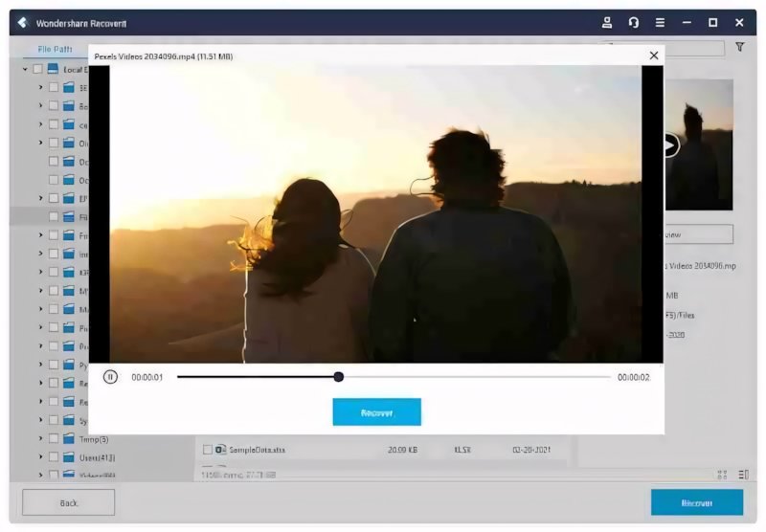Close the video preview dialog

654,55
